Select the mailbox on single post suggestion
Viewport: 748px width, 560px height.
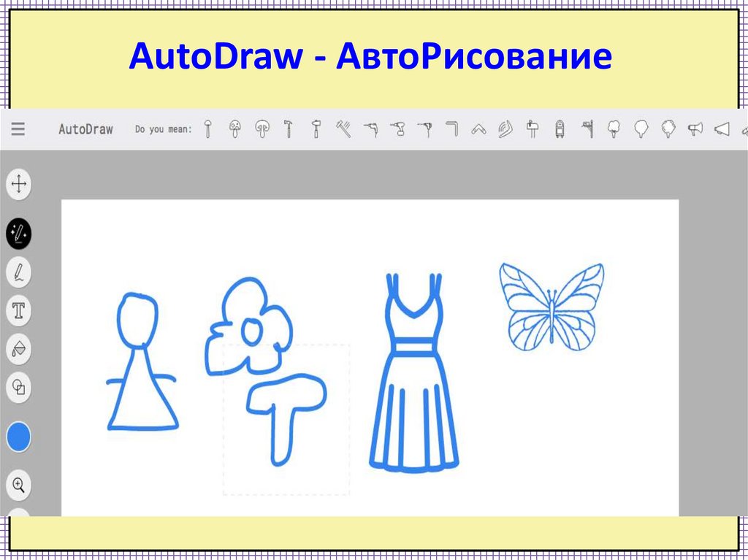point(533,129)
